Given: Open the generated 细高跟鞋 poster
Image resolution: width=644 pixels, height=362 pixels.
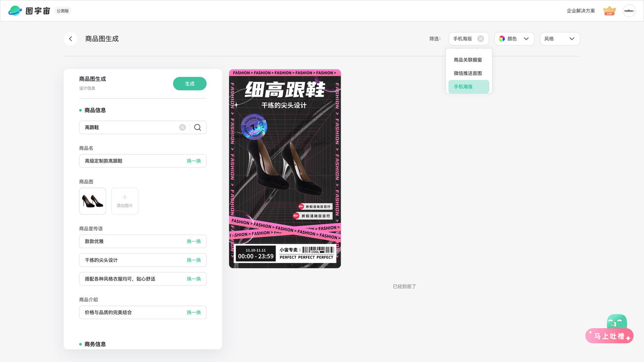Looking at the screenshot, I should 285,169.
